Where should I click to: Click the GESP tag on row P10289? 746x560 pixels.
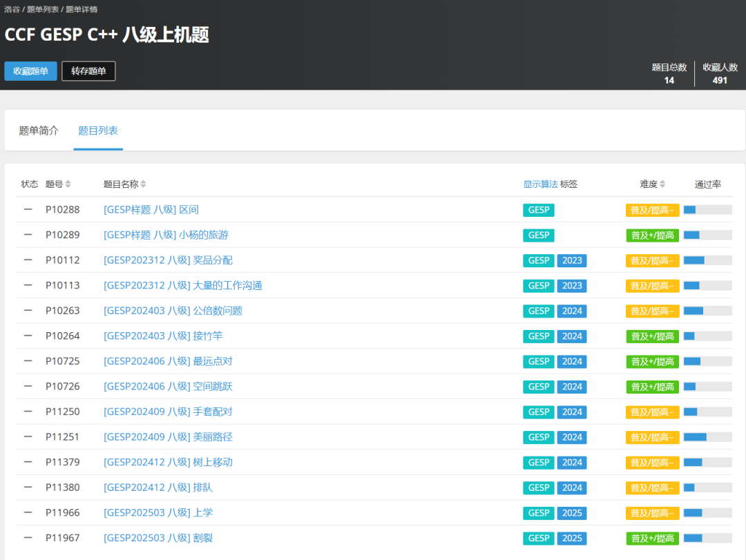[539, 235]
